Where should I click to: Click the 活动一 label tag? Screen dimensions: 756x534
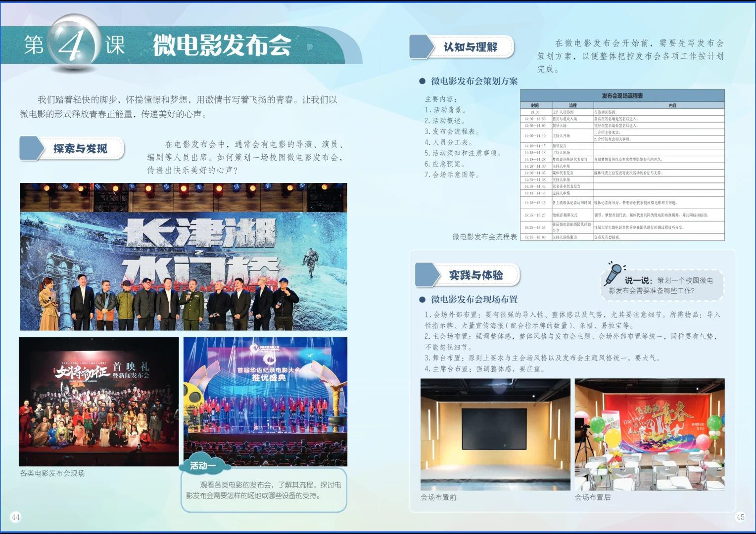(x=203, y=466)
